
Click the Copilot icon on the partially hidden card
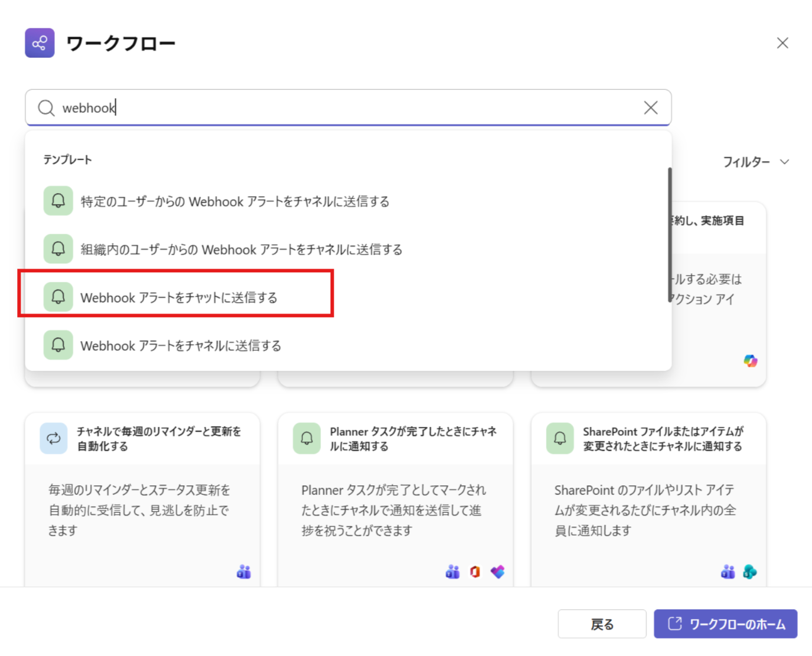point(750,361)
